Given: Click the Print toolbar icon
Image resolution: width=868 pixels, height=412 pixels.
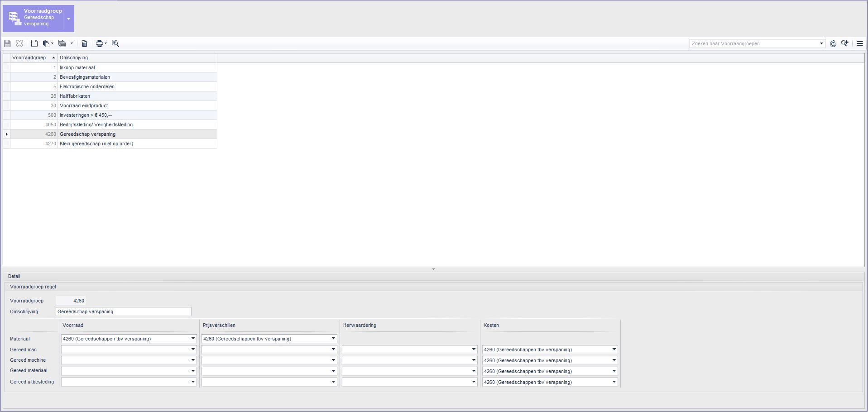Looking at the screenshot, I should tap(100, 43).
